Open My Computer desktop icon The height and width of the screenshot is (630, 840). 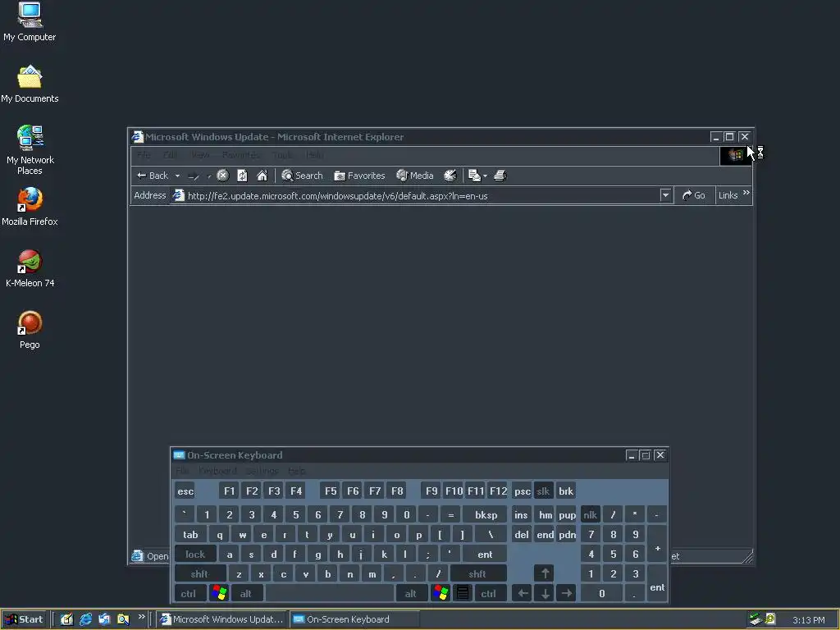click(30, 22)
